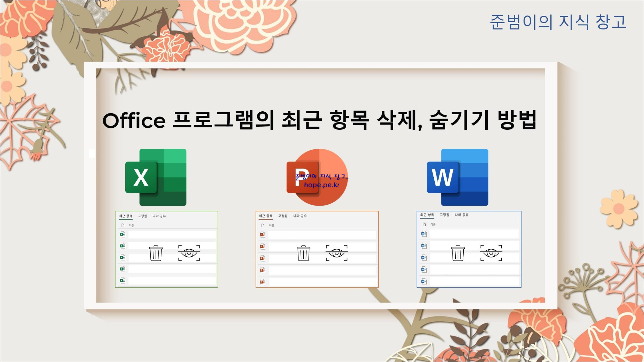Open 나와 공유 tab in Word panel
This screenshot has height=362, width=644.
461,215
